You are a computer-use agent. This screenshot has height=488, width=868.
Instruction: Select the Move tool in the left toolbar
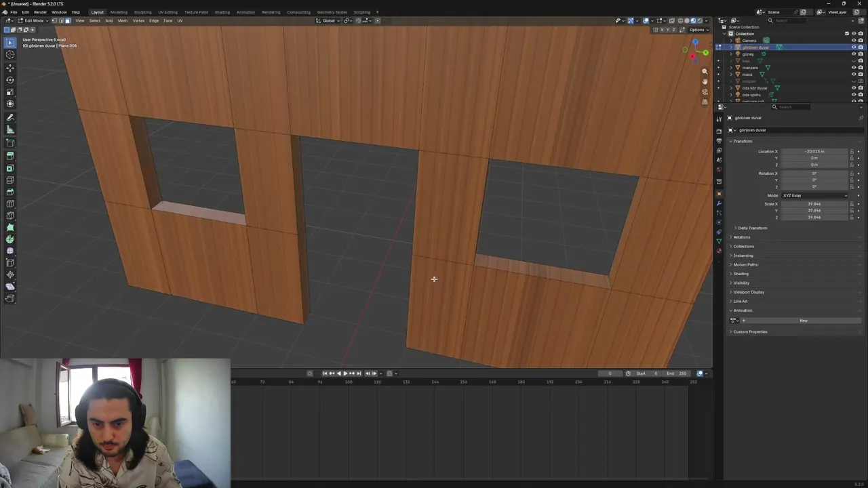click(x=10, y=68)
